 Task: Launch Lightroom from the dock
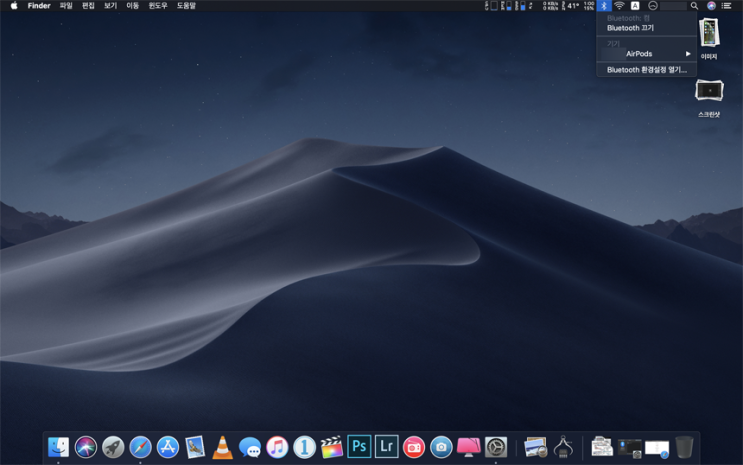click(x=387, y=447)
